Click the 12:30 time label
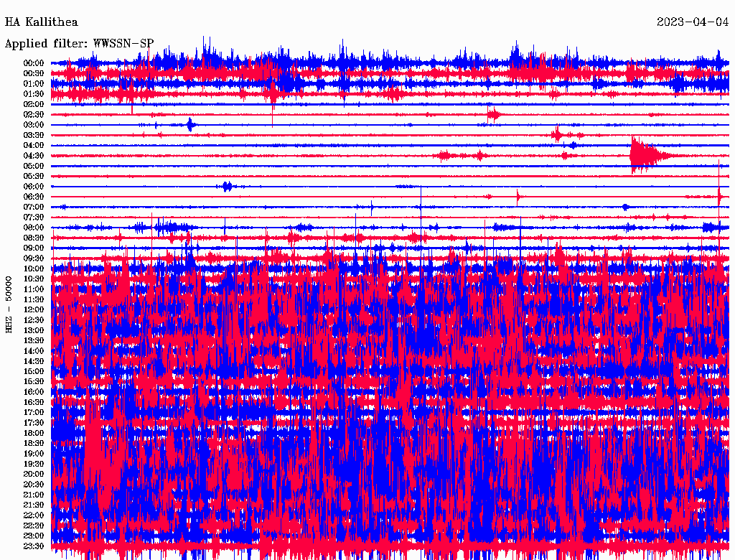Image resolution: width=735 pixels, height=560 pixels. coord(34,320)
